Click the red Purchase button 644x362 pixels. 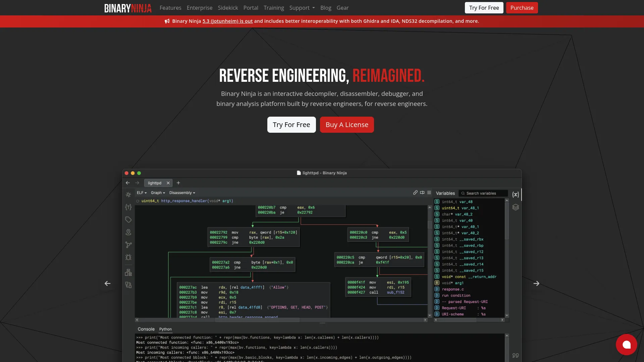click(x=522, y=8)
